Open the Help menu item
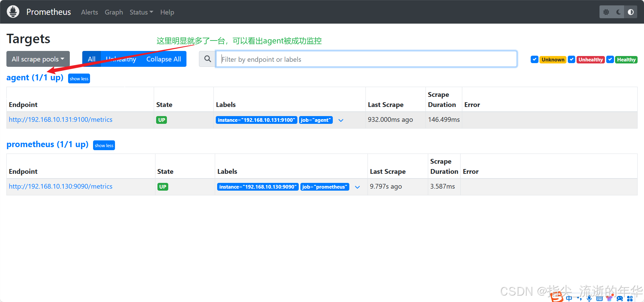Image resolution: width=644 pixels, height=302 pixels. [x=167, y=12]
